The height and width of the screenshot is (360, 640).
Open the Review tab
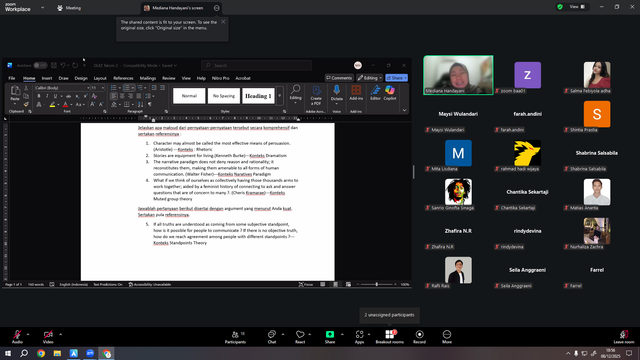click(169, 78)
